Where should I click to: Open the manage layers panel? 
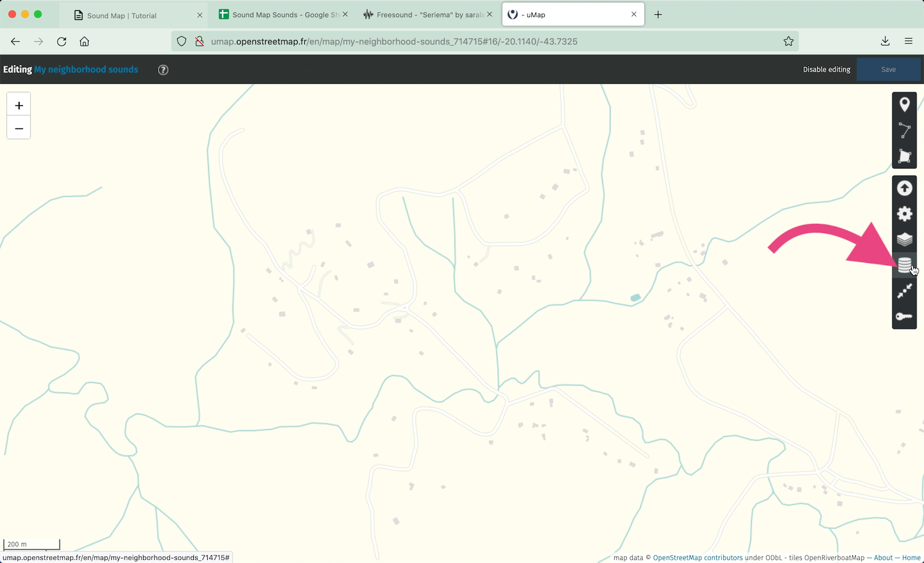click(904, 239)
